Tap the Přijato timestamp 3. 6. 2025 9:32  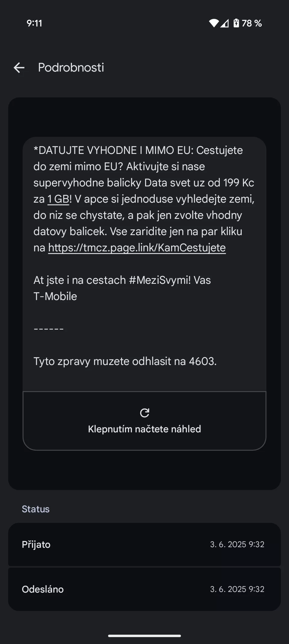pos(237,544)
